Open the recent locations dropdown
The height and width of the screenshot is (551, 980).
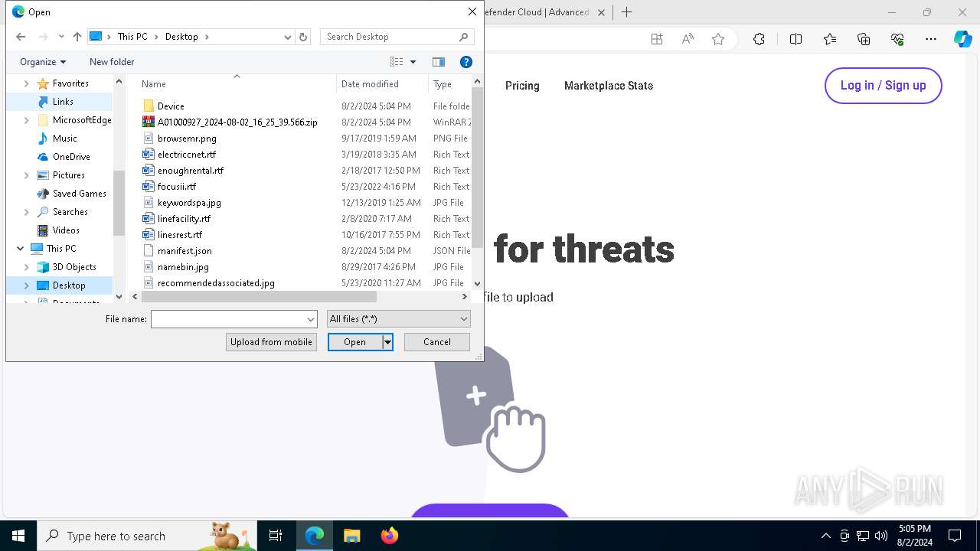[61, 37]
